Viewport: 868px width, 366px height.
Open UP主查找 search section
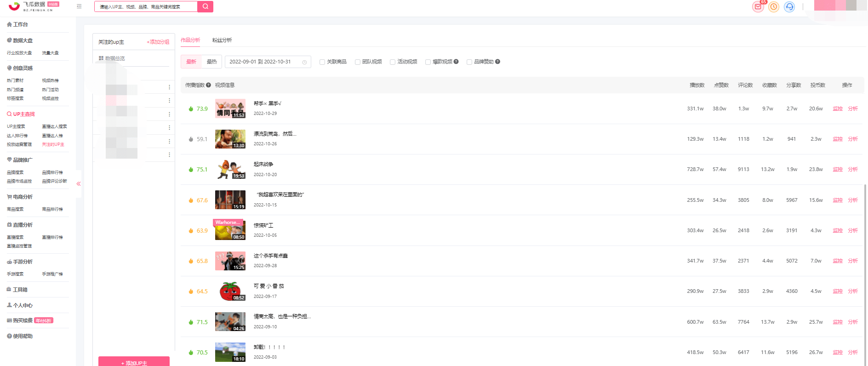[x=21, y=114]
